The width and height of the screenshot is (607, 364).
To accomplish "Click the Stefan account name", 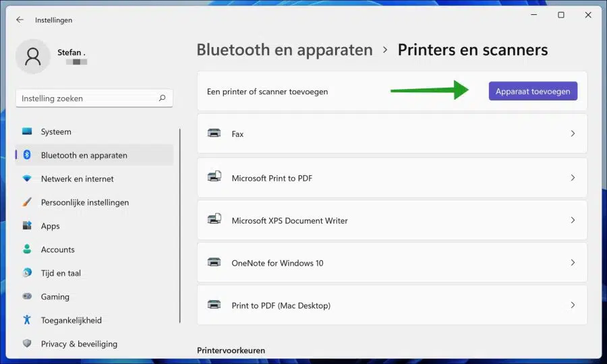I will tap(71, 52).
